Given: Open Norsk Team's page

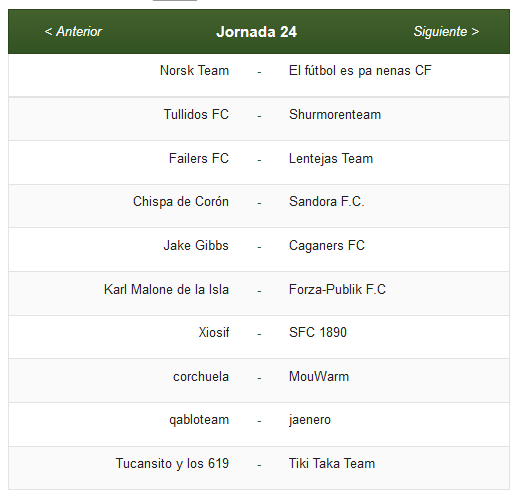Looking at the screenshot, I should point(194,71).
